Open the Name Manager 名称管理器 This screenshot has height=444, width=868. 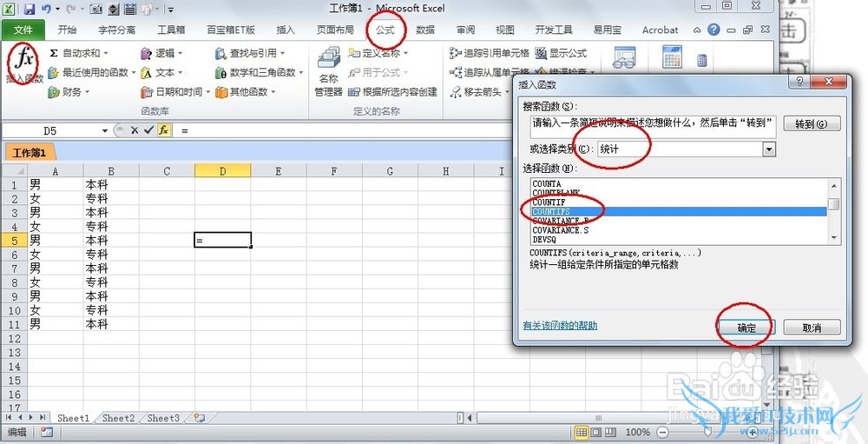point(329,71)
